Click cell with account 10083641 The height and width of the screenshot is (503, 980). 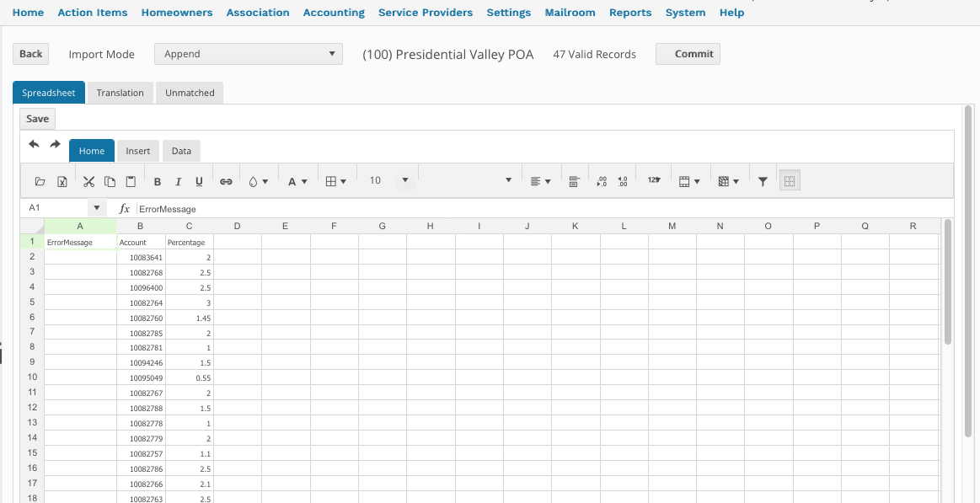coord(141,257)
